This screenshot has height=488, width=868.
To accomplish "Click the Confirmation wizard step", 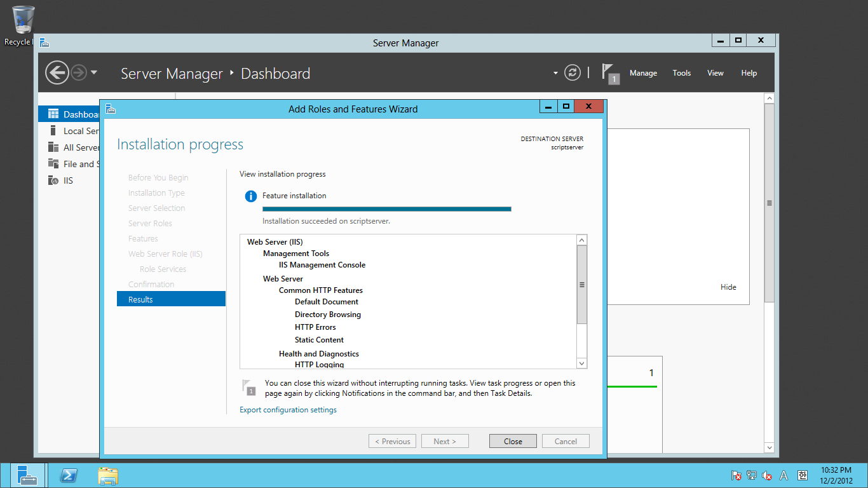I will click(x=151, y=285).
